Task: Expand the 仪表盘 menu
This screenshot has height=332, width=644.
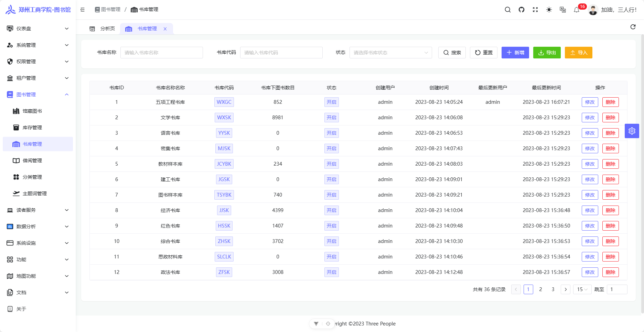Action: pyautogui.click(x=38, y=29)
